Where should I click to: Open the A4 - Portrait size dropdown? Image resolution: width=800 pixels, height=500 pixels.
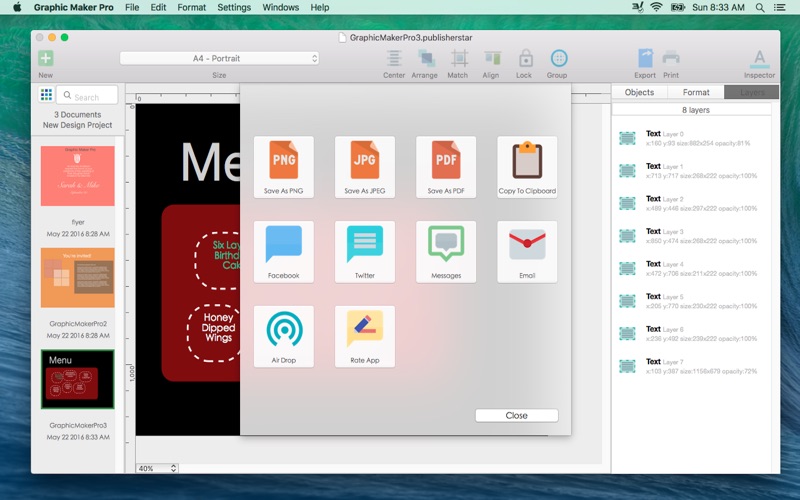click(219, 58)
